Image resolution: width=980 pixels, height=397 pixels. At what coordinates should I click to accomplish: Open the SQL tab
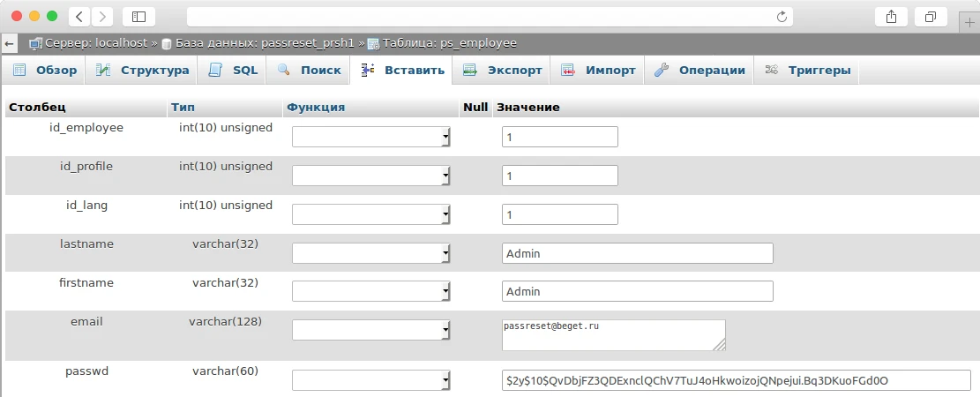click(x=234, y=71)
